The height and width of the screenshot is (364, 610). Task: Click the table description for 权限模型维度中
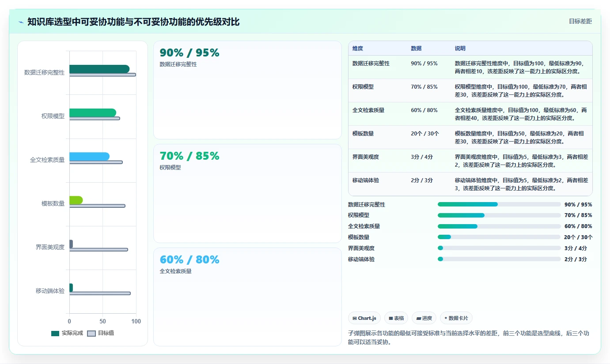(x=521, y=91)
